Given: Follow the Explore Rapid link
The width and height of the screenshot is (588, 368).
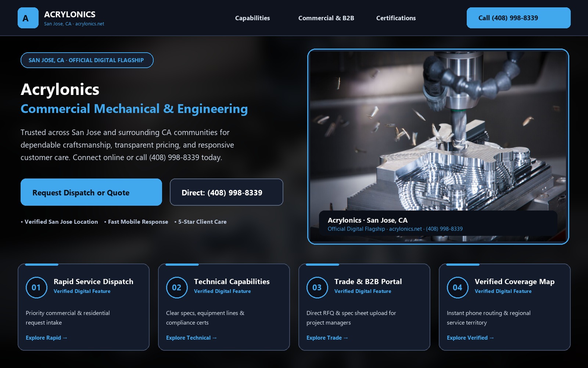Looking at the screenshot, I should [x=47, y=338].
